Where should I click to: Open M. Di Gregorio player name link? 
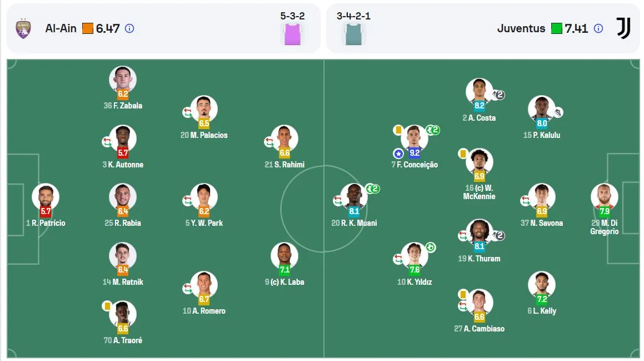click(x=604, y=227)
